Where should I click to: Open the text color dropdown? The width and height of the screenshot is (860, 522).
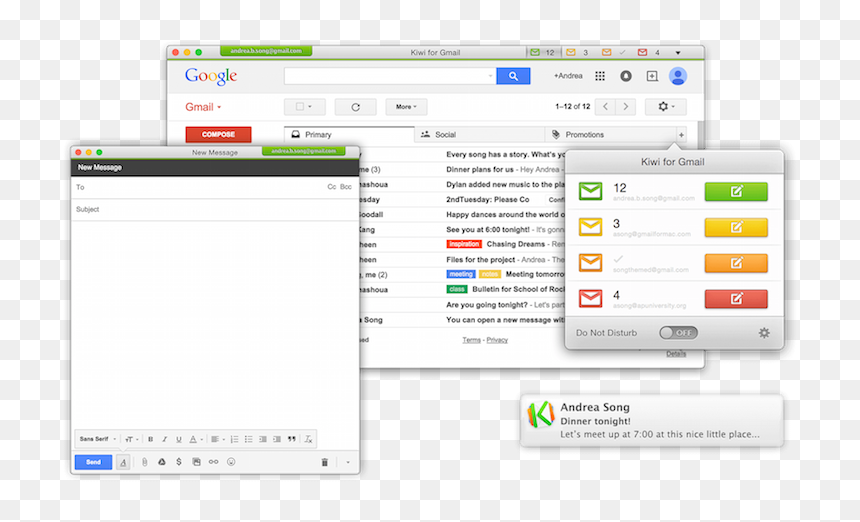click(x=196, y=439)
